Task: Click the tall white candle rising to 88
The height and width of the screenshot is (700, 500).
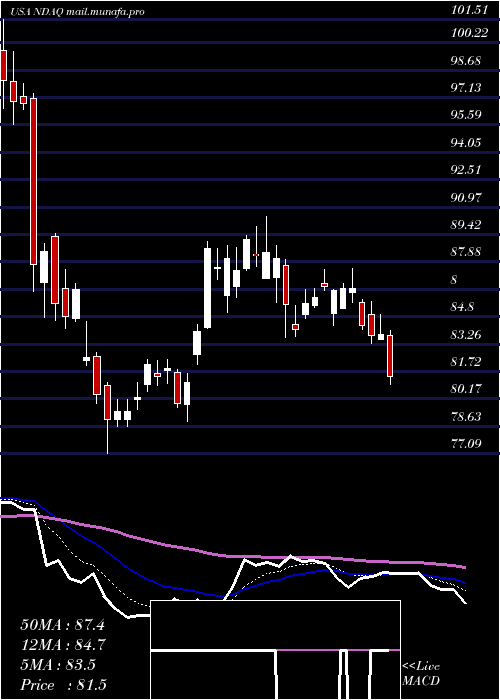Action: pyautogui.click(x=208, y=288)
